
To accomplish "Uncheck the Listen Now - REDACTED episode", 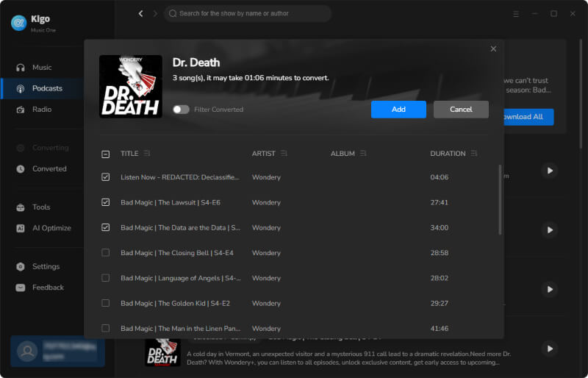I will (x=105, y=177).
